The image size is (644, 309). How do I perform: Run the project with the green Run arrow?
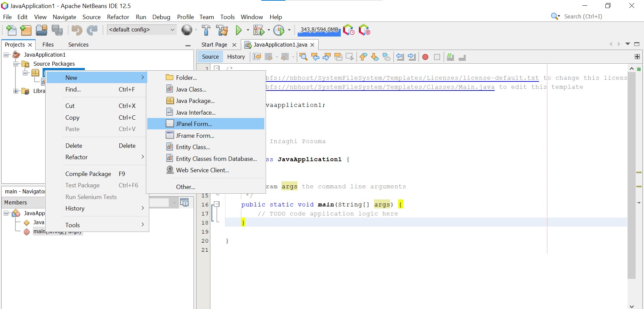239,30
